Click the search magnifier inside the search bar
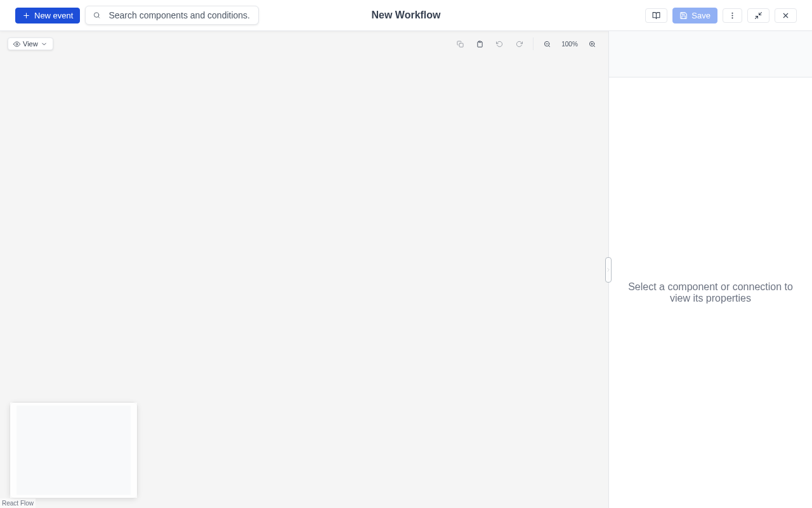This screenshot has height=508, width=812. point(97,15)
